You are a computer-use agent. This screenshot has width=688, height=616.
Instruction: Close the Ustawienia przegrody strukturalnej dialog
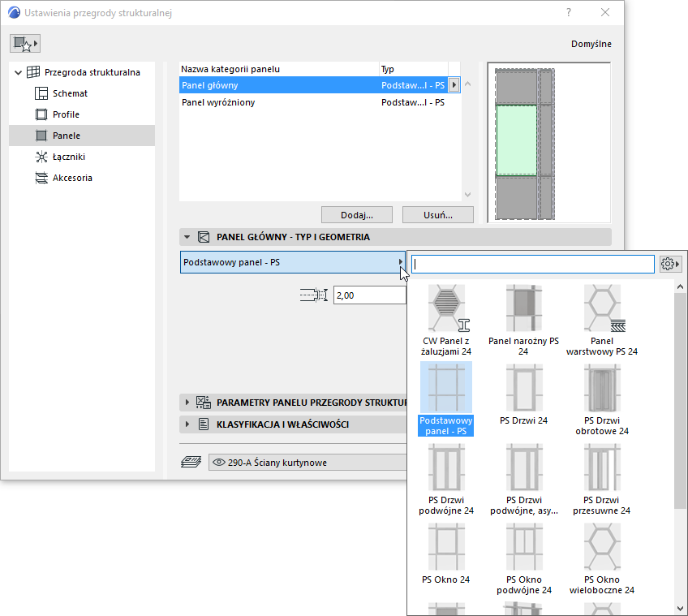click(605, 12)
